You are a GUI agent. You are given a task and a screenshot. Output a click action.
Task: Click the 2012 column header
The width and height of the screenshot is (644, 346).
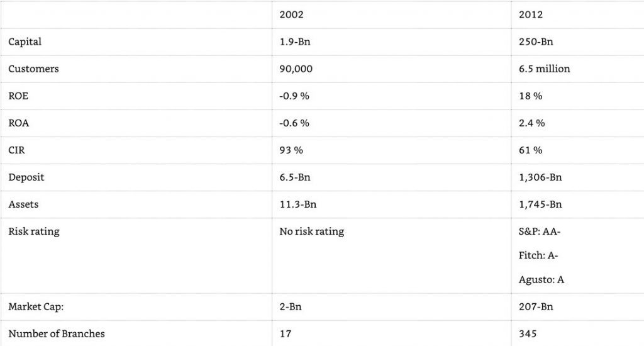pos(531,15)
